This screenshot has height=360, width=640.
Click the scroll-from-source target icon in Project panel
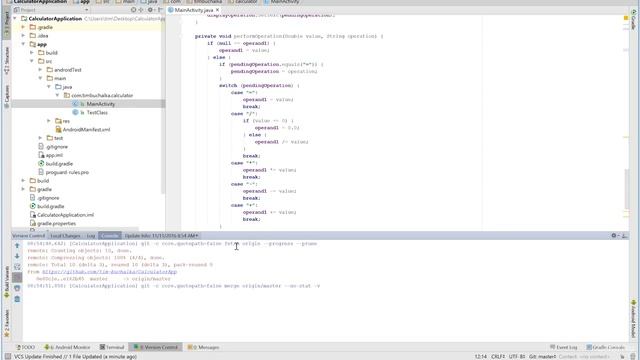tap(133, 9)
